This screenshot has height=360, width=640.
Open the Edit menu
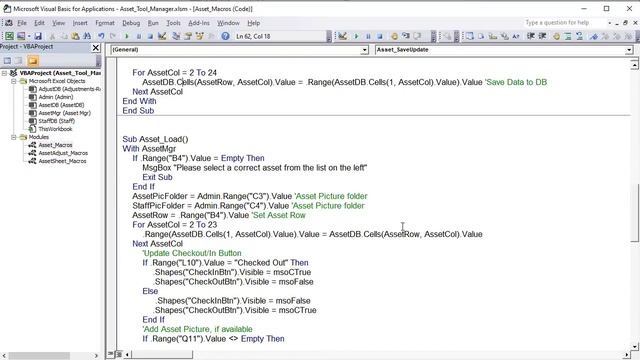point(39,23)
